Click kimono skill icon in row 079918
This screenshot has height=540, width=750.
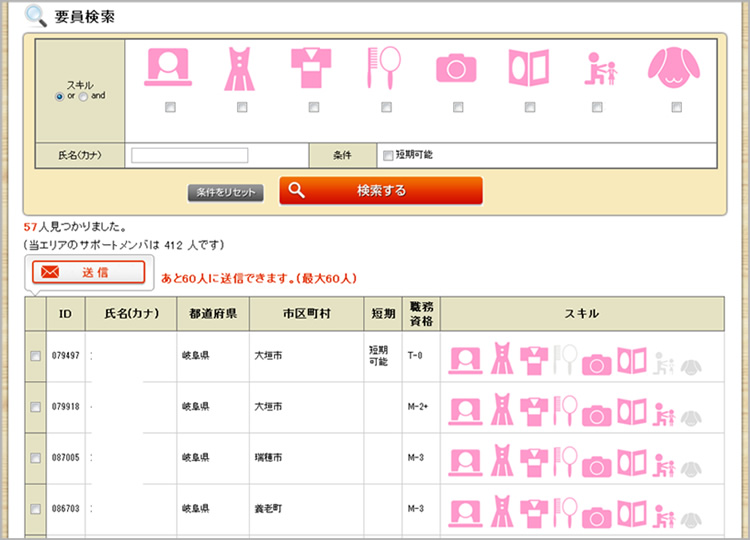[534, 411]
